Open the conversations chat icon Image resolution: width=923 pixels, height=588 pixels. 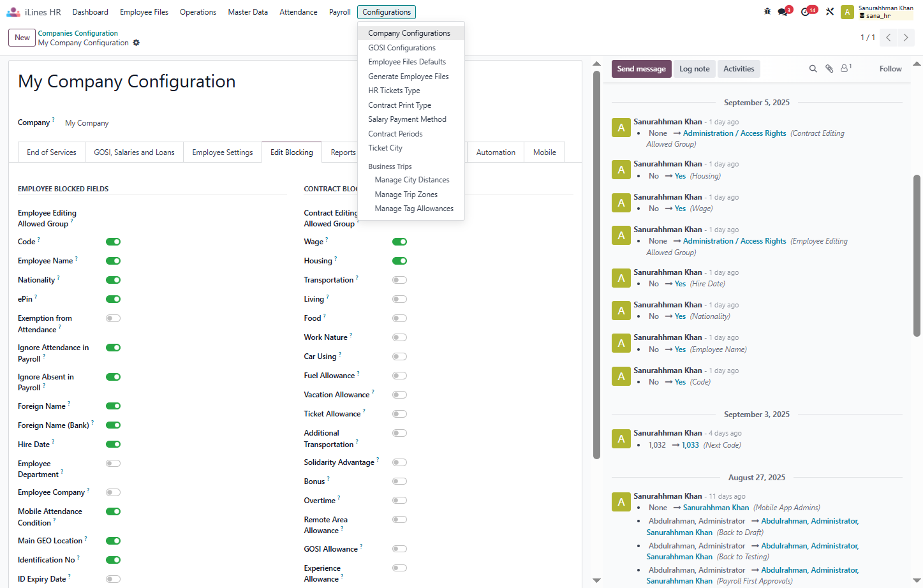click(x=783, y=12)
